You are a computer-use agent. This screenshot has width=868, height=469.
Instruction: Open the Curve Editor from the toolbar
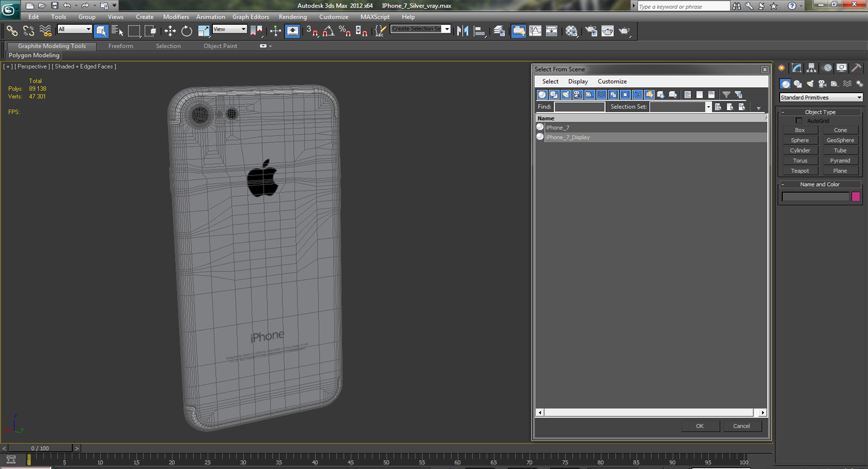click(x=535, y=31)
